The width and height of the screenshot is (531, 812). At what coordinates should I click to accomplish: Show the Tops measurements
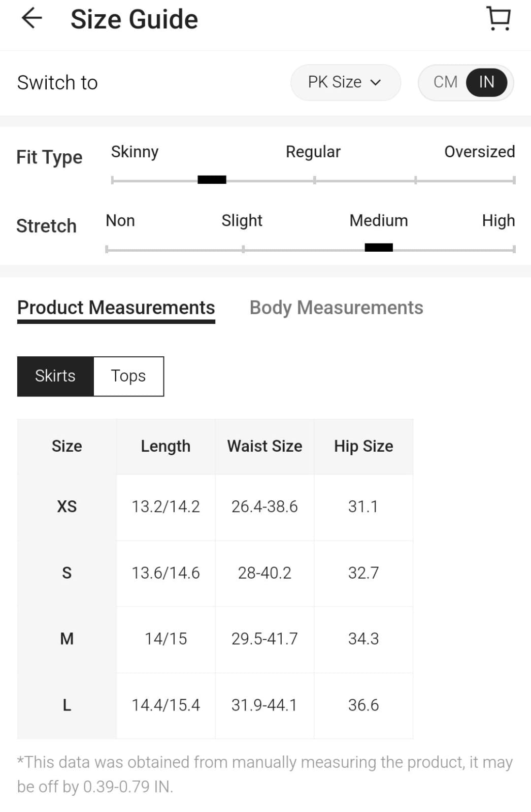pyautogui.click(x=128, y=376)
